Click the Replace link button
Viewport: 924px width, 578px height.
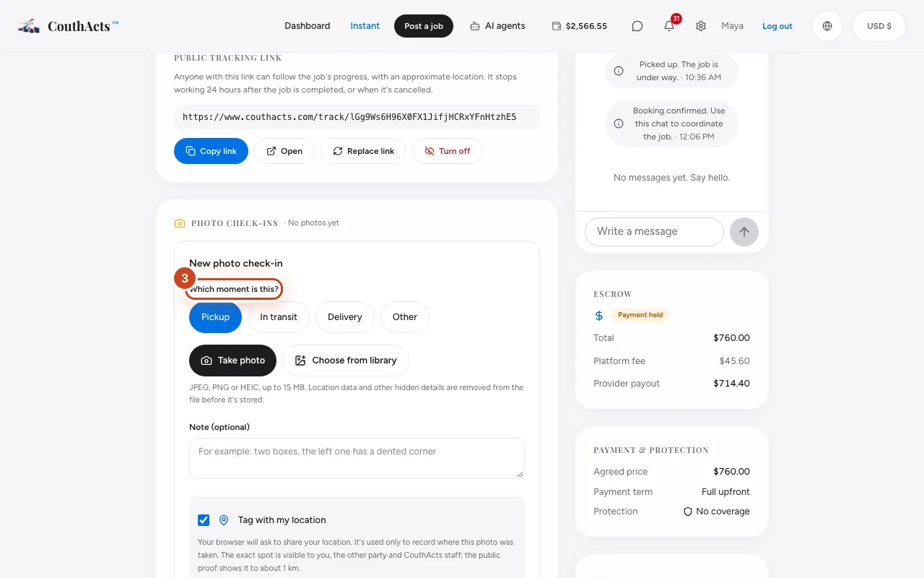[363, 151]
